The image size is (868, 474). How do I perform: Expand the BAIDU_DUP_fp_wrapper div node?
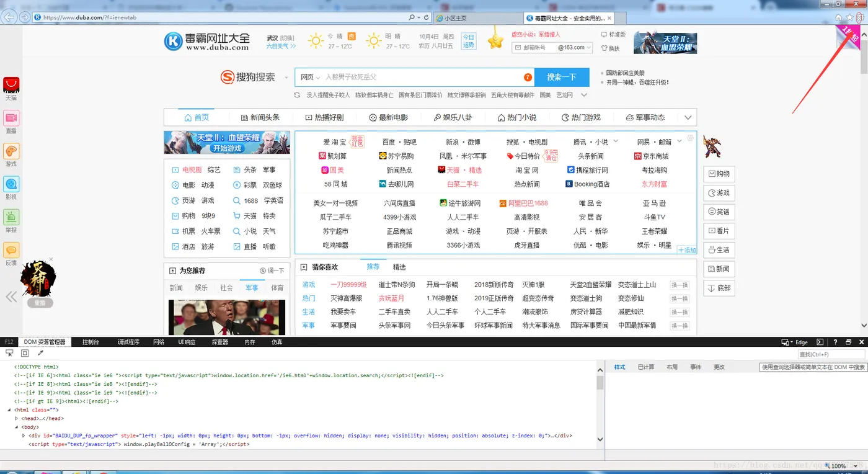[x=24, y=436]
